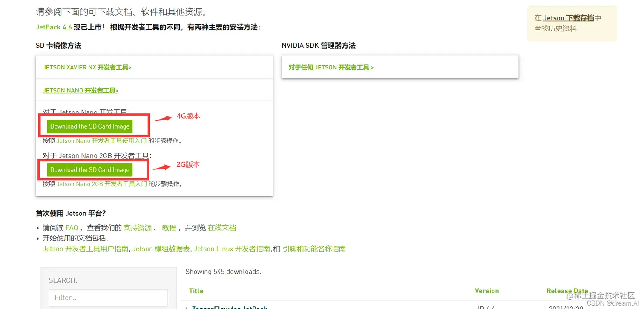Expand JETSON XAVIER NX developer kit section
The image size is (644, 309).
[x=87, y=67]
